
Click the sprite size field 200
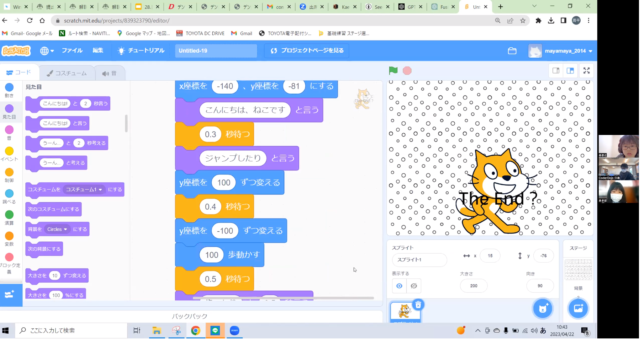473,286
